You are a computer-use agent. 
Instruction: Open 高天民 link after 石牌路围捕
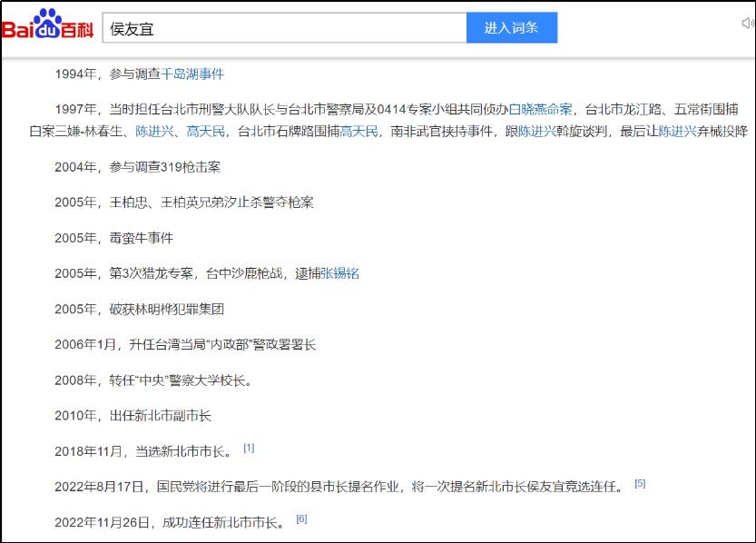(358, 131)
